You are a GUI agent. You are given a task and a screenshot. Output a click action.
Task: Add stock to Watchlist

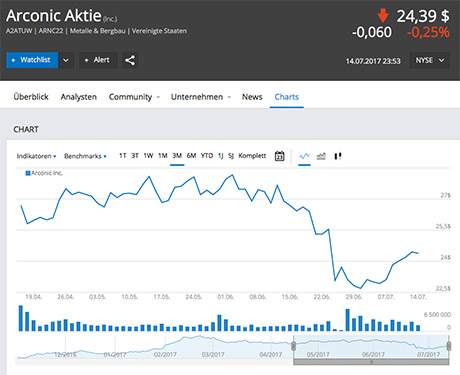coord(32,60)
